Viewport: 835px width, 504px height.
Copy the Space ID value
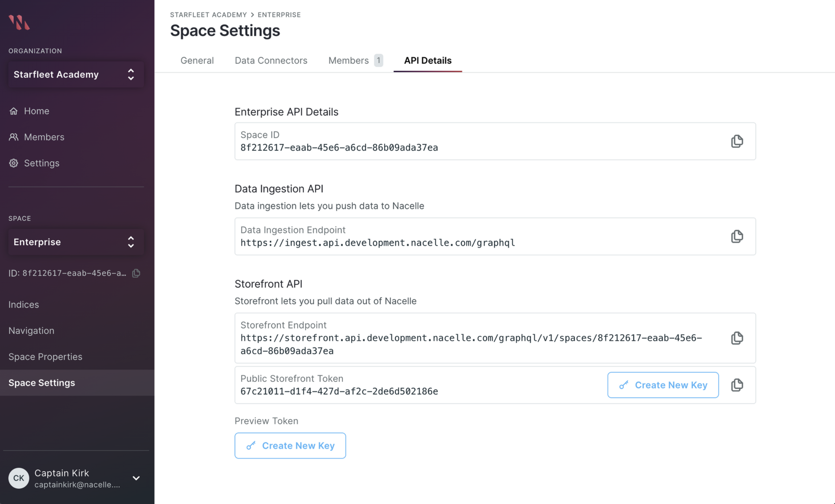pyautogui.click(x=737, y=141)
